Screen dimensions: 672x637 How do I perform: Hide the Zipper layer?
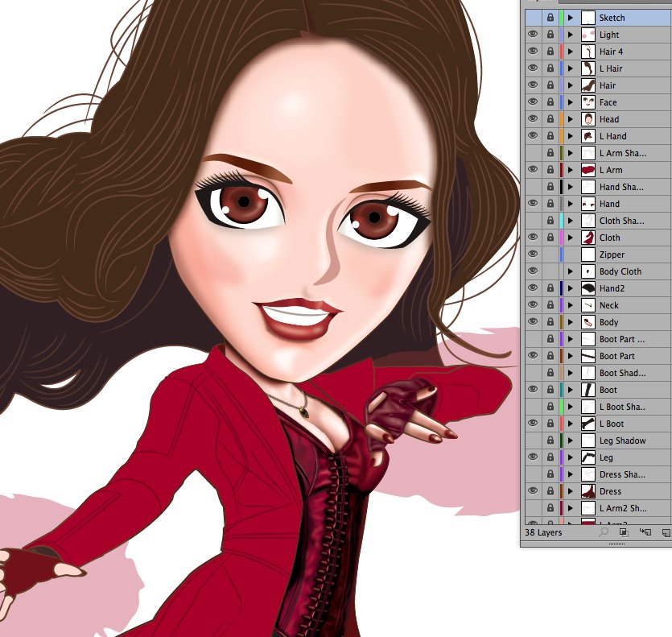click(533, 254)
